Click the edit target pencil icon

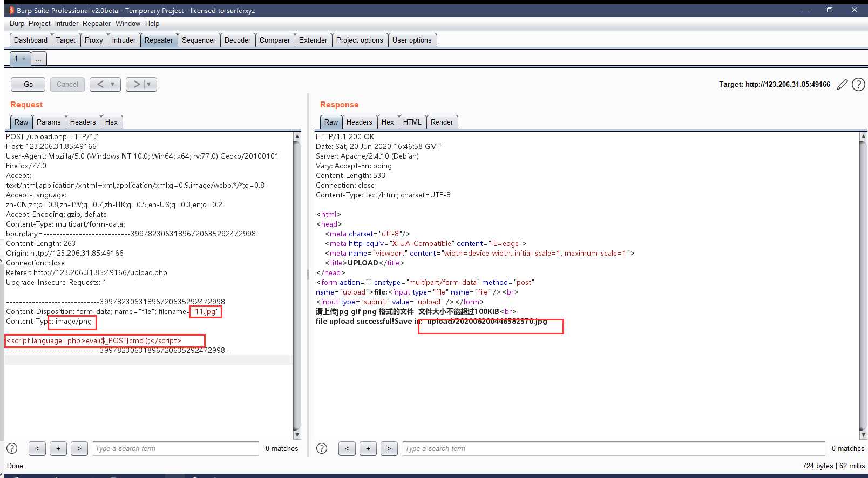pos(842,85)
